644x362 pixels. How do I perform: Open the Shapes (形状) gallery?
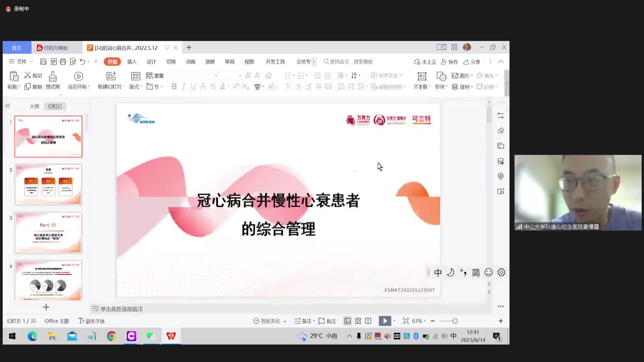coord(441,76)
